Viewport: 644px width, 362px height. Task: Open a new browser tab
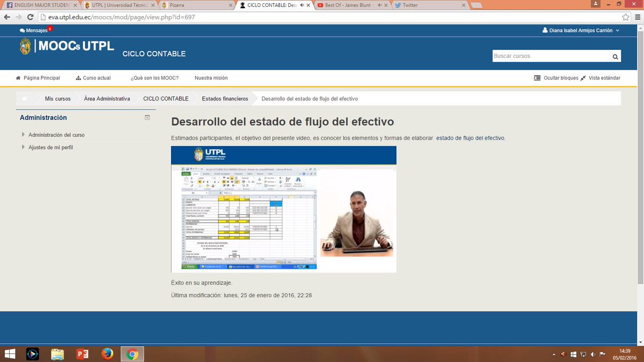click(476, 6)
